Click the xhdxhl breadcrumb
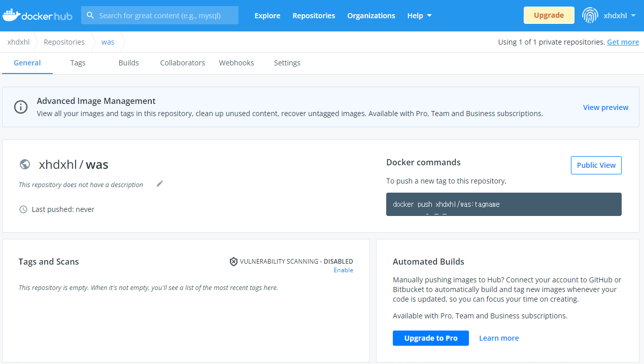This screenshot has height=364, width=644. (x=18, y=42)
